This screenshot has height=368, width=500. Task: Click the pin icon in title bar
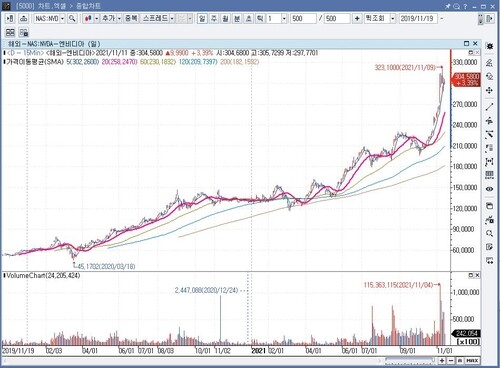coord(448,6)
